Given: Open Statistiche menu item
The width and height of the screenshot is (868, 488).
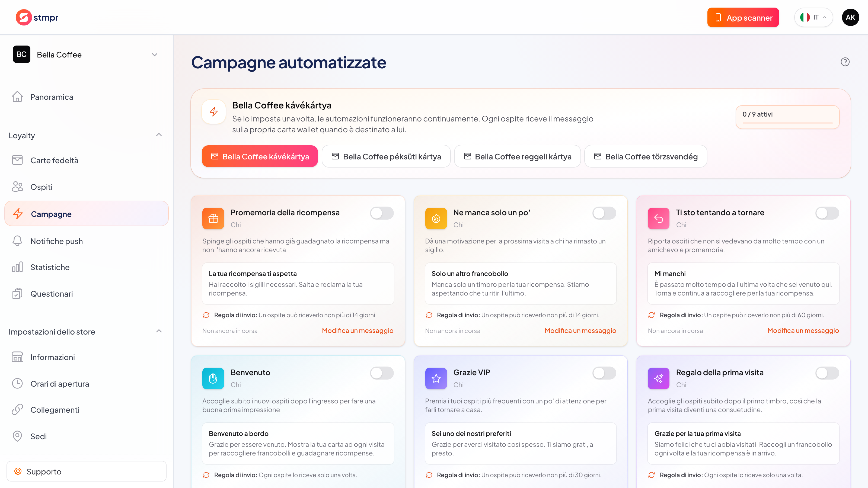Looking at the screenshot, I should (86, 267).
